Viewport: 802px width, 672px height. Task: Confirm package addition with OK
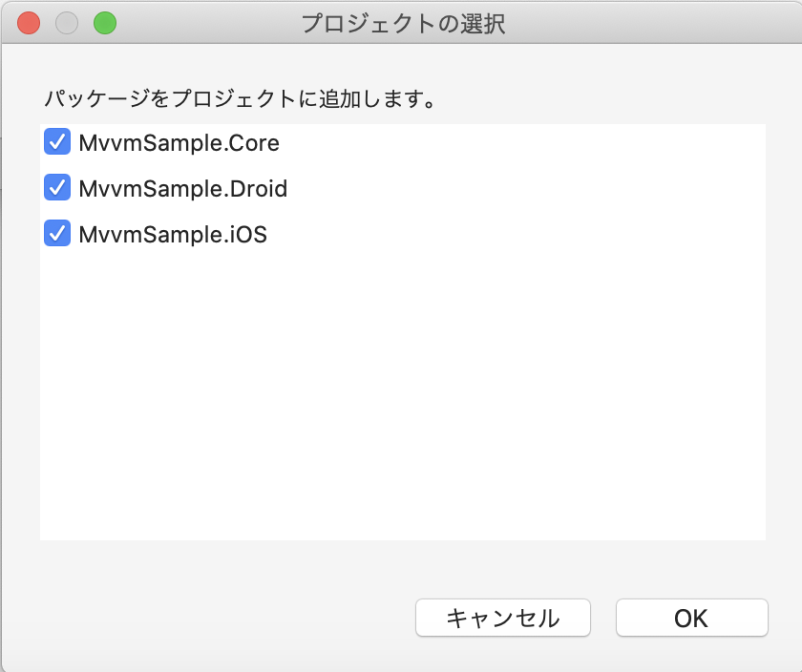691,618
